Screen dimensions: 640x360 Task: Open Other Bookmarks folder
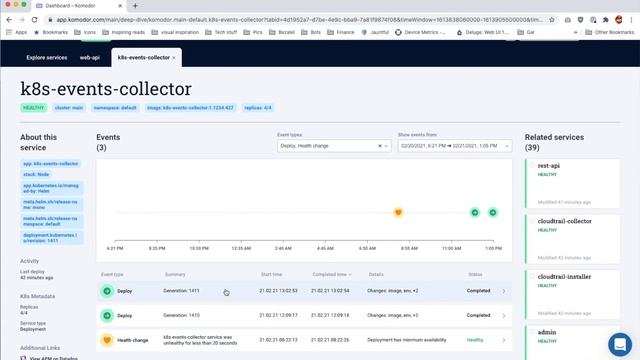coord(609,32)
